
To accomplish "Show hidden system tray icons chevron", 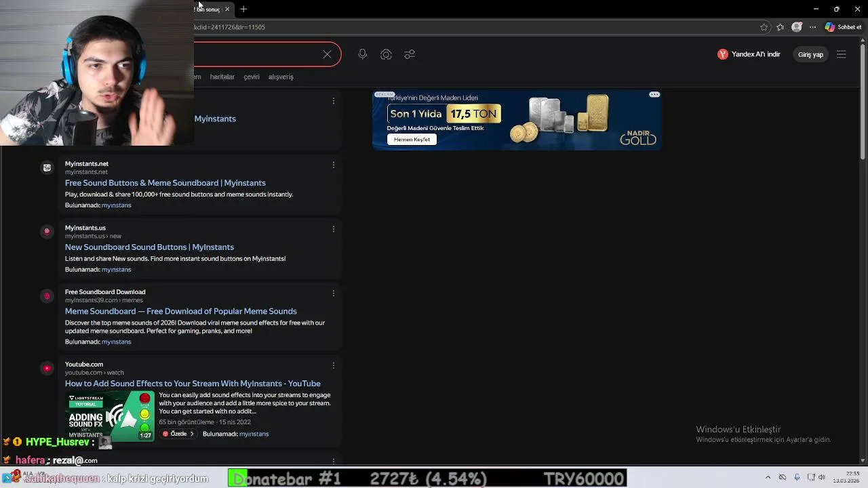I will (768, 477).
